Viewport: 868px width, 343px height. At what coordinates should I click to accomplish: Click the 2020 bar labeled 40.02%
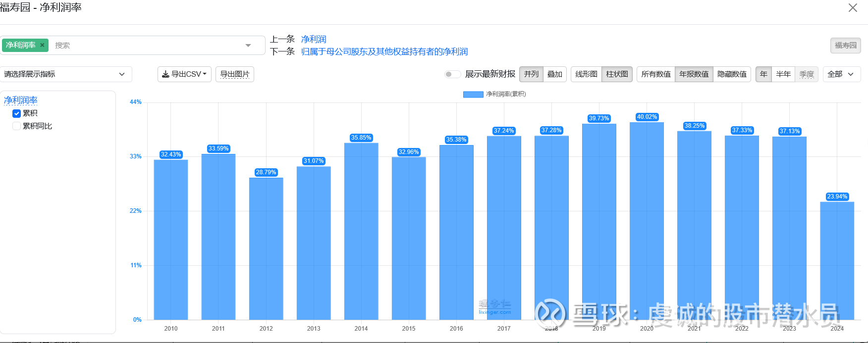pyautogui.click(x=647, y=221)
